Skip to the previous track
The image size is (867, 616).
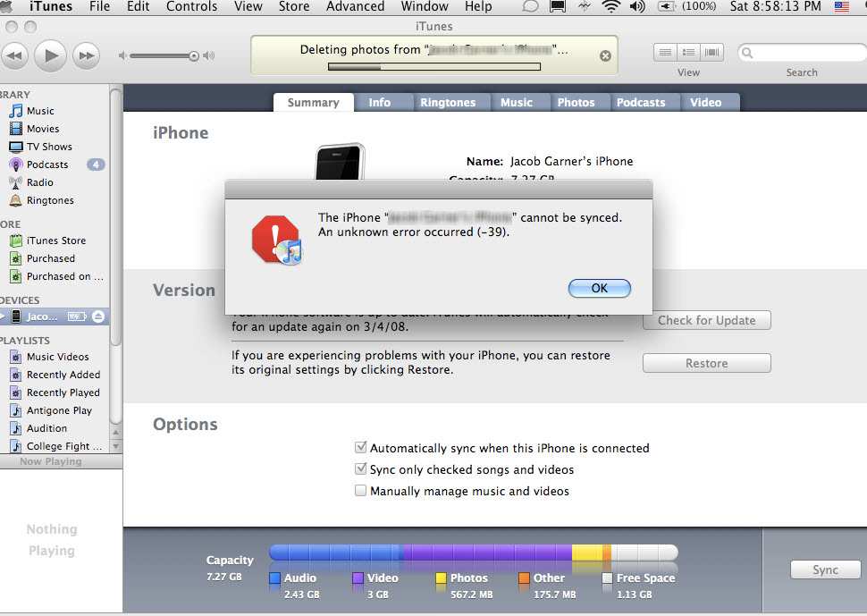(x=14, y=55)
